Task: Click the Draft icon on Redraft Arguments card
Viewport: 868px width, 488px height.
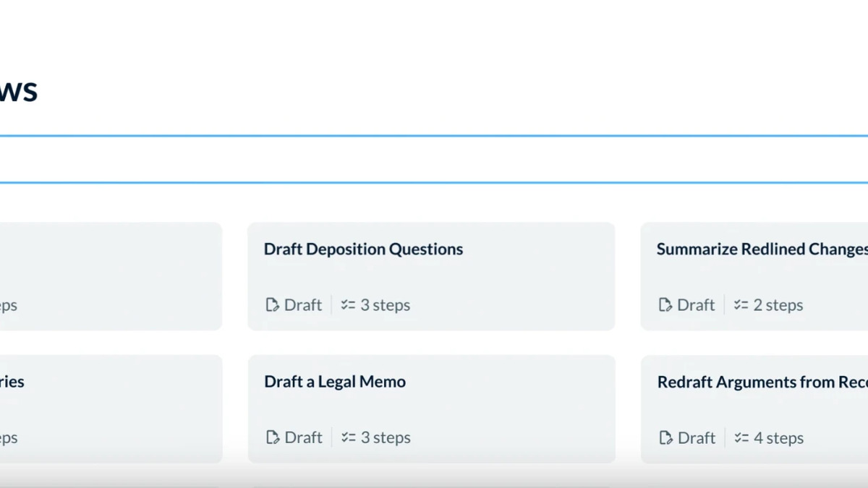Action: (x=665, y=437)
